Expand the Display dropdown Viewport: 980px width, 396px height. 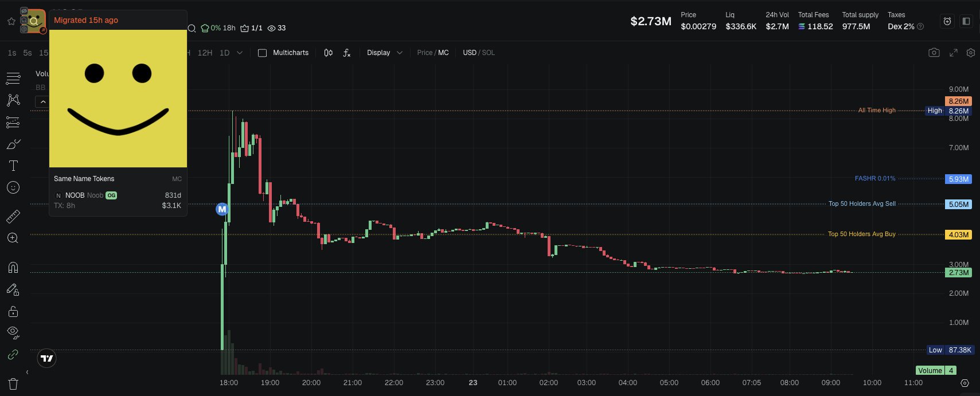(384, 53)
